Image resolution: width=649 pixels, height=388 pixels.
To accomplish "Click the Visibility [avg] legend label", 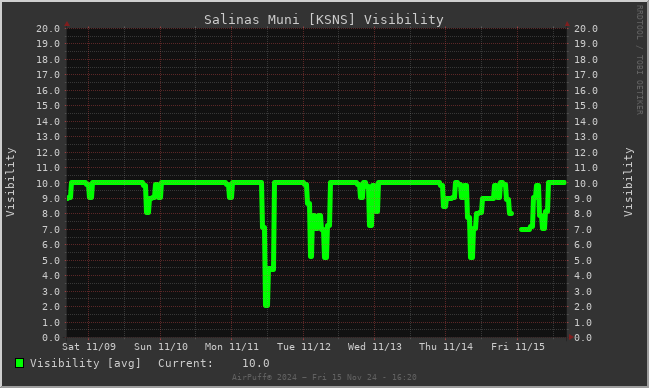I will (85, 363).
